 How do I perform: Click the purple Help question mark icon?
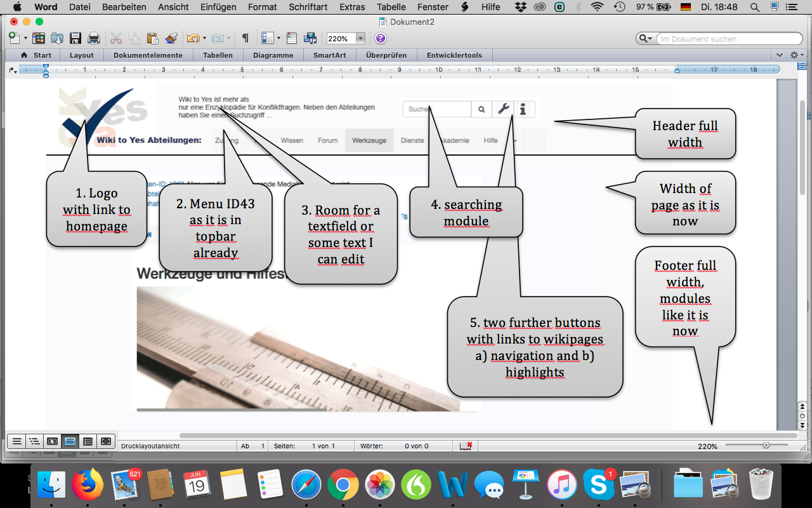pos(380,39)
